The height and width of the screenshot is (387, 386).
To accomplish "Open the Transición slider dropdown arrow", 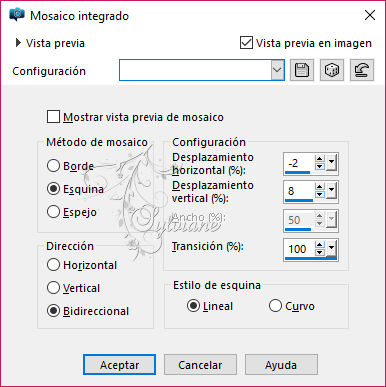I will click(331, 249).
